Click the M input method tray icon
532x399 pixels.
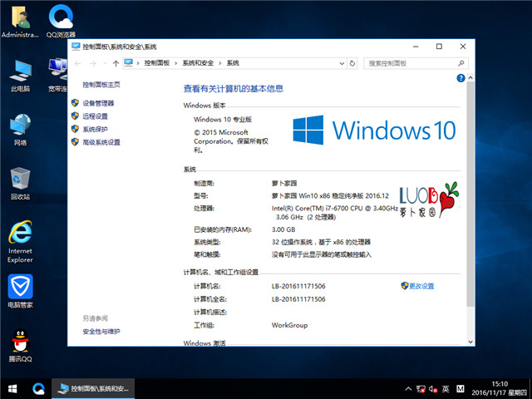click(460, 389)
